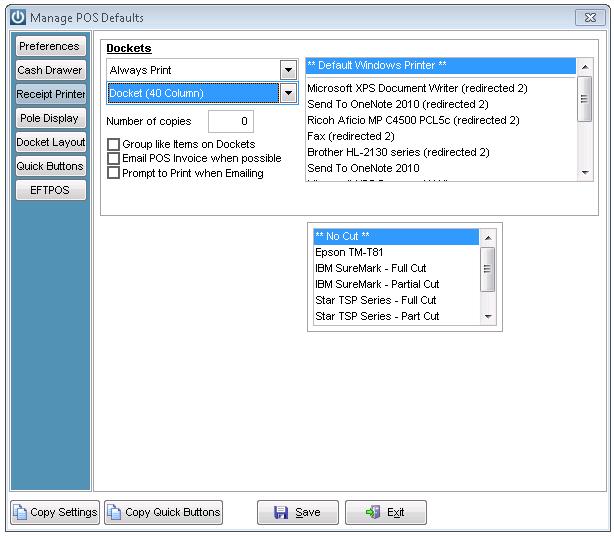The width and height of the screenshot is (614, 536).
Task: Open the EFTPOS section
Action: click(x=51, y=190)
